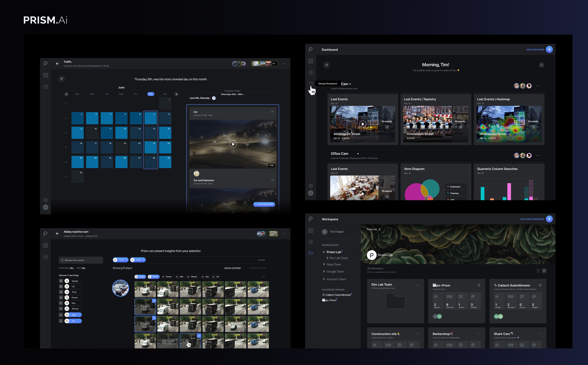Open options for Car and Pedestrian event
This screenshot has height=365, width=588.
[273, 180]
